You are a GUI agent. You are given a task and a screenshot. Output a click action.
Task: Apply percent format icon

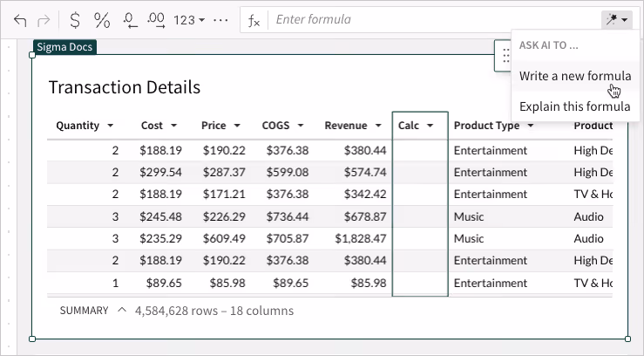click(x=102, y=20)
